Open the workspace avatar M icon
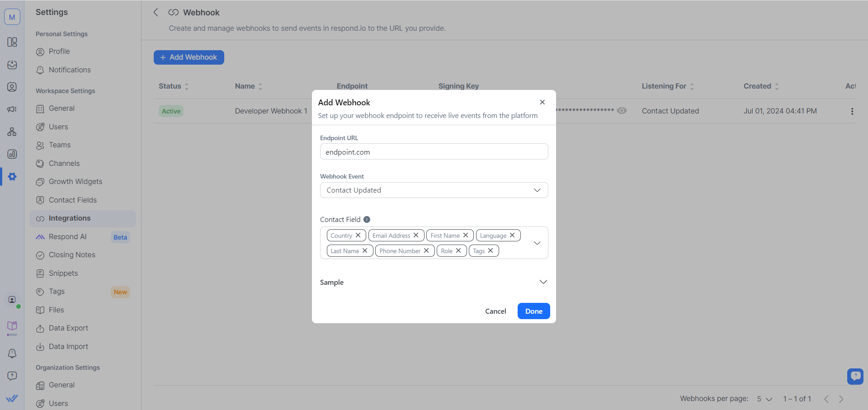Image resolution: width=868 pixels, height=410 pixels. click(x=12, y=17)
